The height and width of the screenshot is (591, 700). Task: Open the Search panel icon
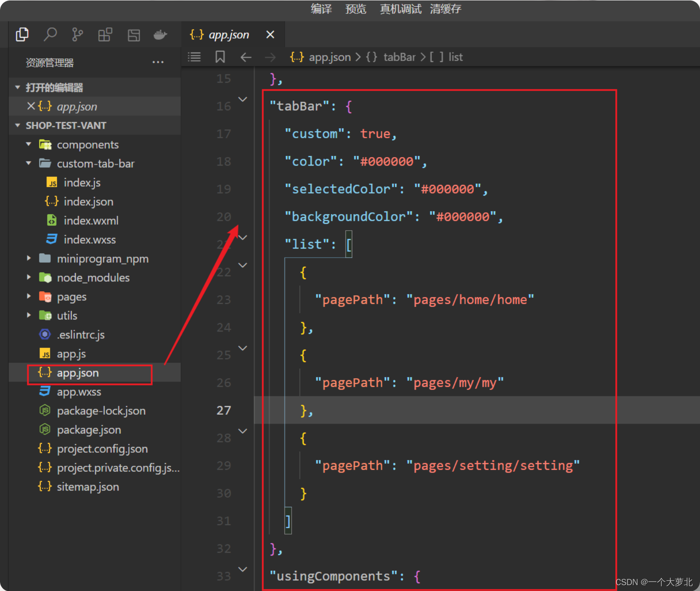50,35
